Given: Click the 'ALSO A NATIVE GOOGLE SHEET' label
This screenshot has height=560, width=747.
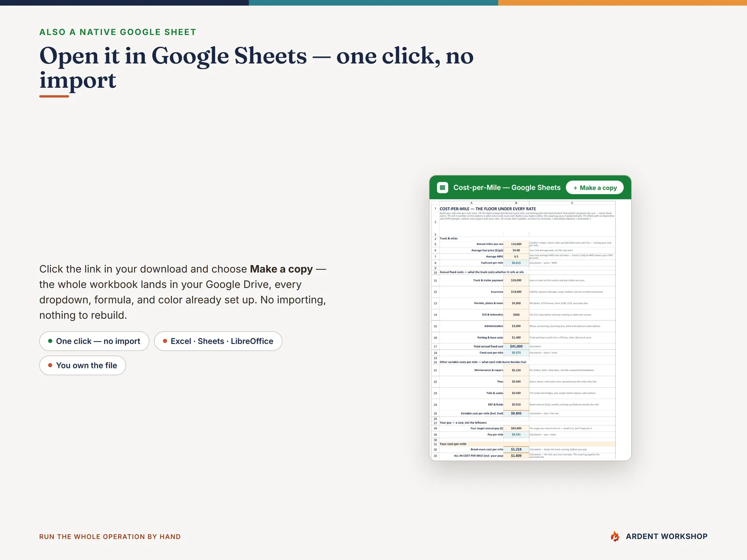Looking at the screenshot, I should 118,32.
